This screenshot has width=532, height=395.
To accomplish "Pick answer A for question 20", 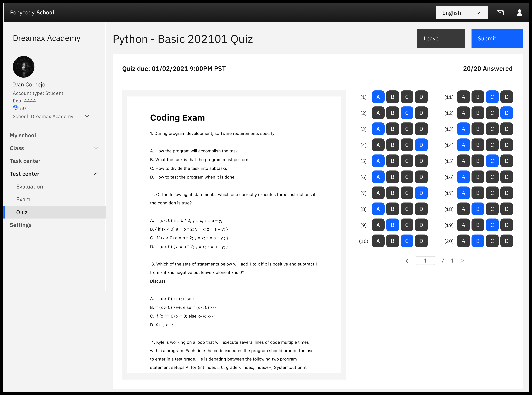I will [x=463, y=241].
